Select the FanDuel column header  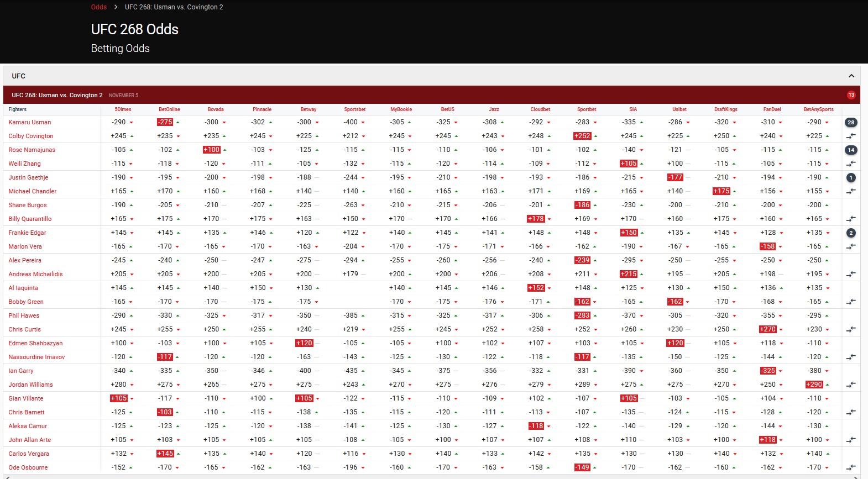pos(772,109)
